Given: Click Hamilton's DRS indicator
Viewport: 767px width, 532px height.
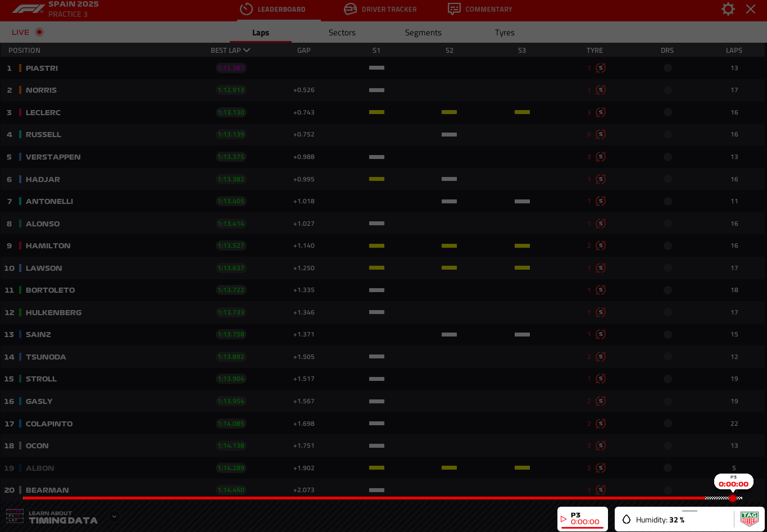Looking at the screenshot, I should (668, 245).
